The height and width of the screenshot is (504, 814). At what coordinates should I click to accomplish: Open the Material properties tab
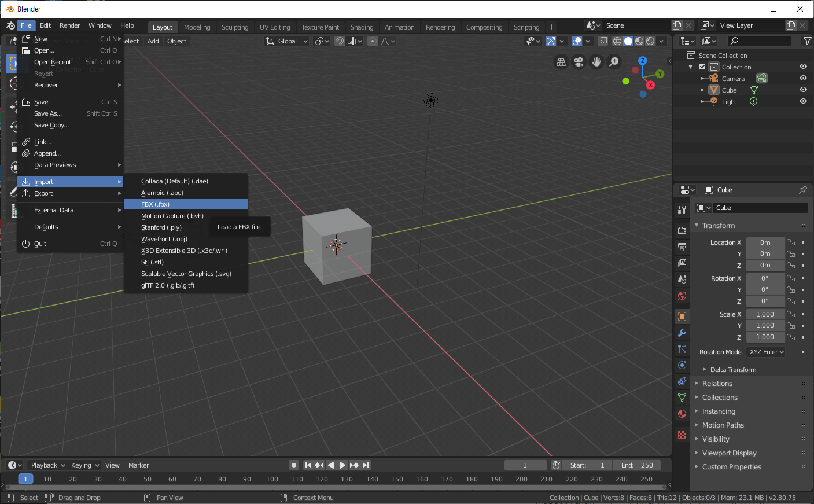pyautogui.click(x=682, y=414)
